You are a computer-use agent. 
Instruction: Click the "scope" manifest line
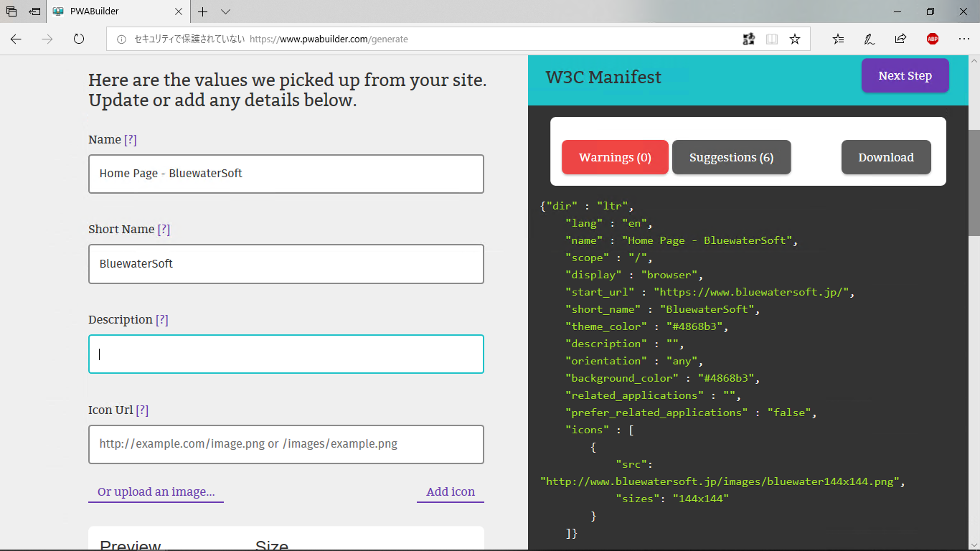click(x=608, y=258)
